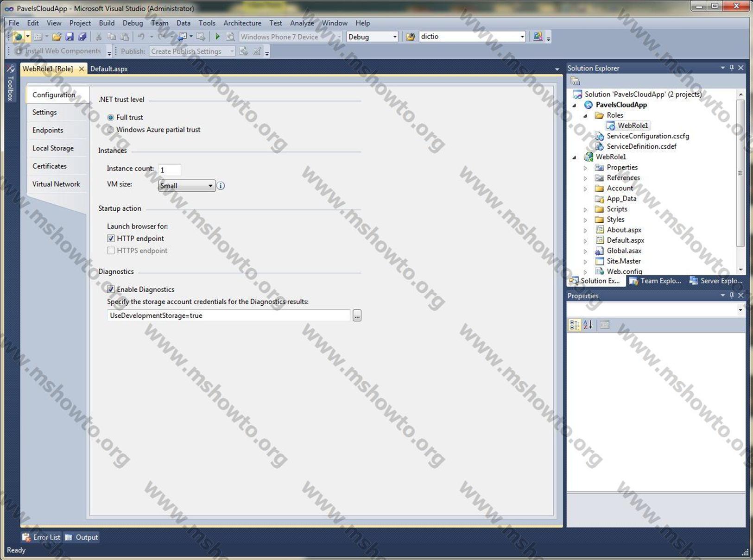Click the Alphabetical sort icon in Properties panel
Screen dimensions: 753x560
click(588, 325)
